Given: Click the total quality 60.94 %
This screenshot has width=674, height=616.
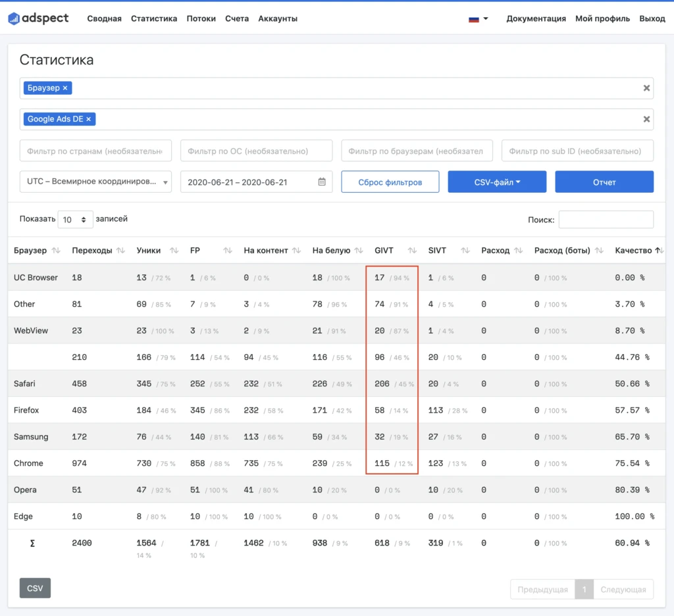Looking at the screenshot, I should 632,543.
